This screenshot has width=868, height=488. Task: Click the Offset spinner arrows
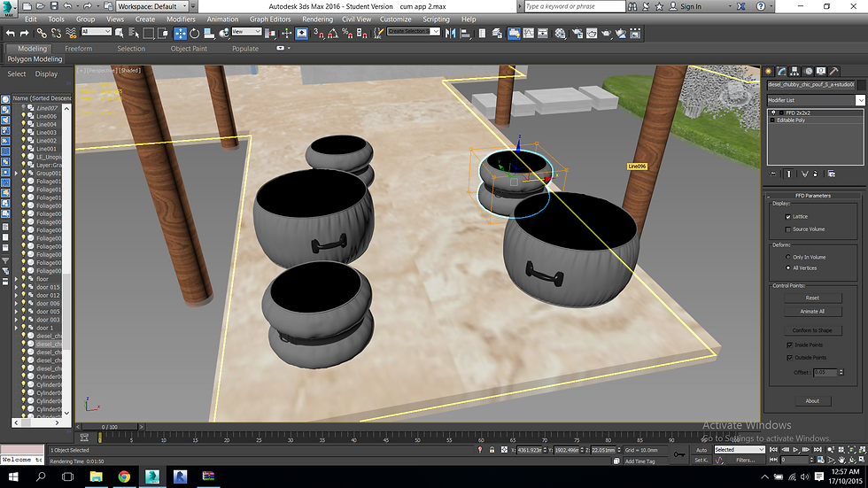(x=841, y=372)
